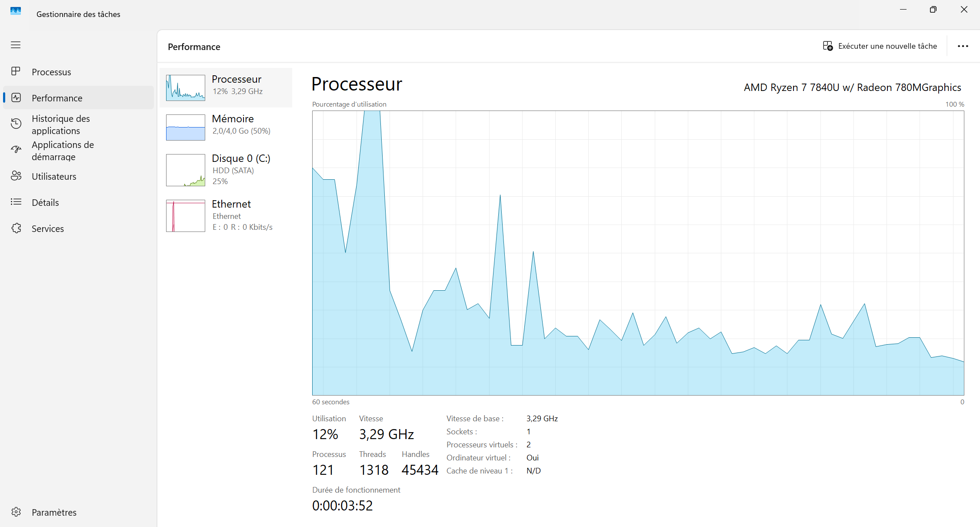Click Cache de niveau 1 value N/D
This screenshot has width=980, height=527.
533,471
